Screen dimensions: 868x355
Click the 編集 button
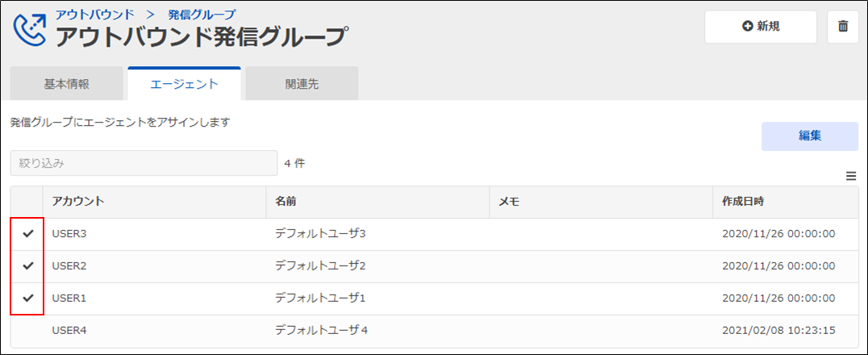pos(809,136)
